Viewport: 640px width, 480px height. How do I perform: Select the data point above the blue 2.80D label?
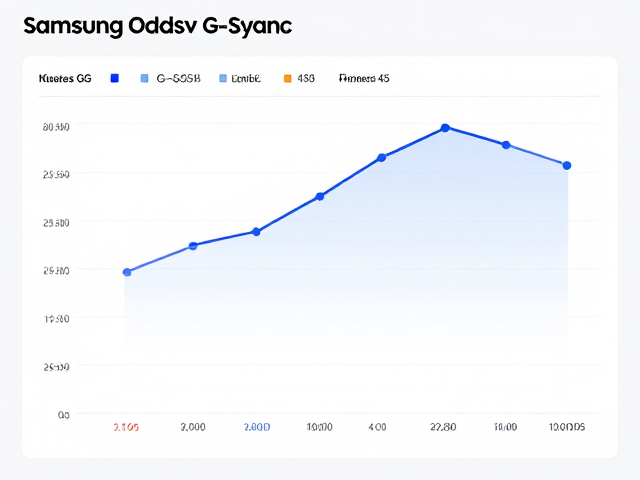(x=256, y=232)
